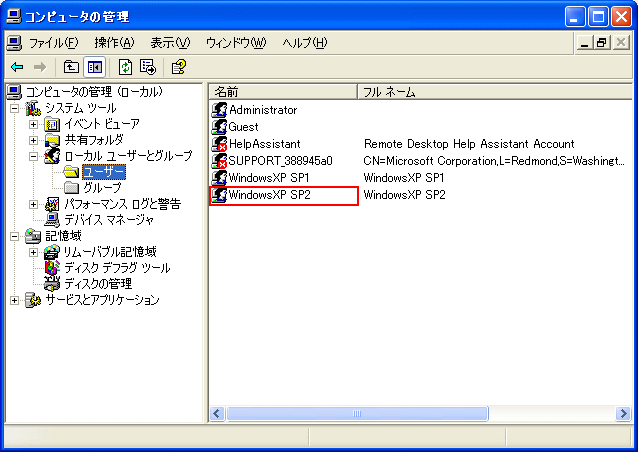Image resolution: width=638 pixels, height=452 pixels.
Task: Select ディスクの管理 in the tree
Action: point(98,284)
